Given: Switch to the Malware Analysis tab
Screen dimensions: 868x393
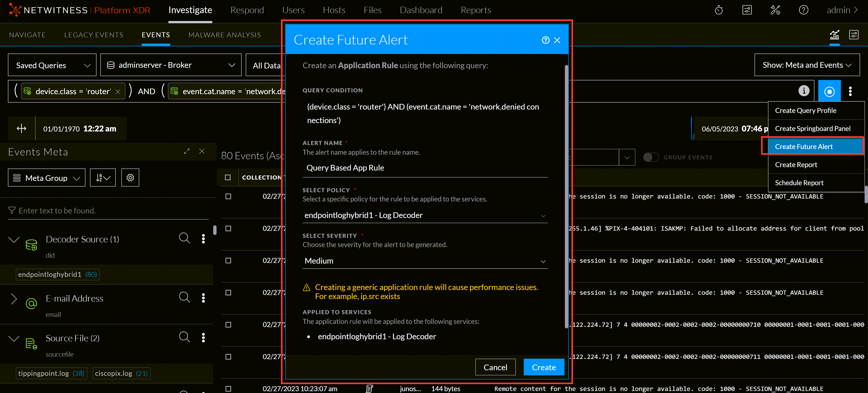Looking at the screenshot, I should coord(224,35).
